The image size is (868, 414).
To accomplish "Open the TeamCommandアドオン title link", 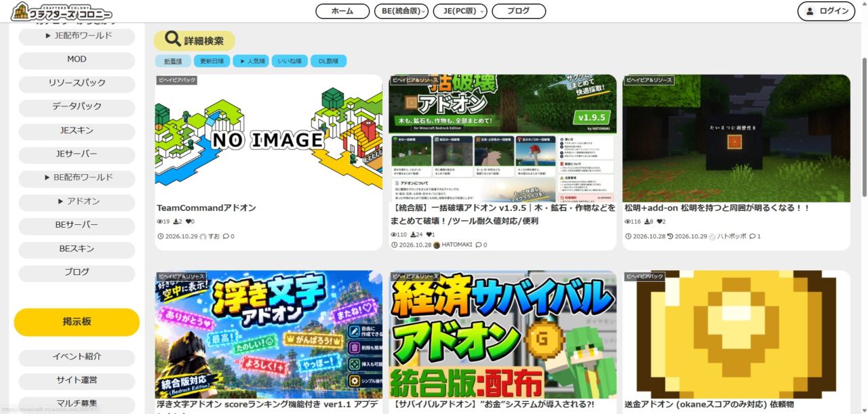I will click(206, 208).
